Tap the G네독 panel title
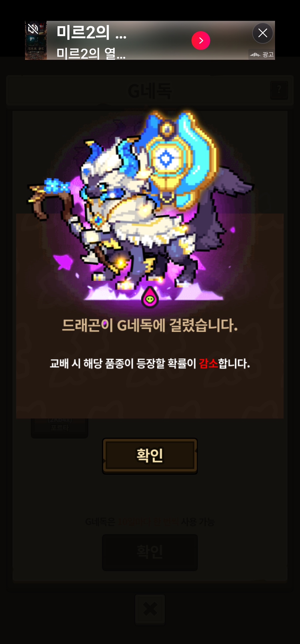Viewport: 300px width, 644px height. click(x=150, y=91)
